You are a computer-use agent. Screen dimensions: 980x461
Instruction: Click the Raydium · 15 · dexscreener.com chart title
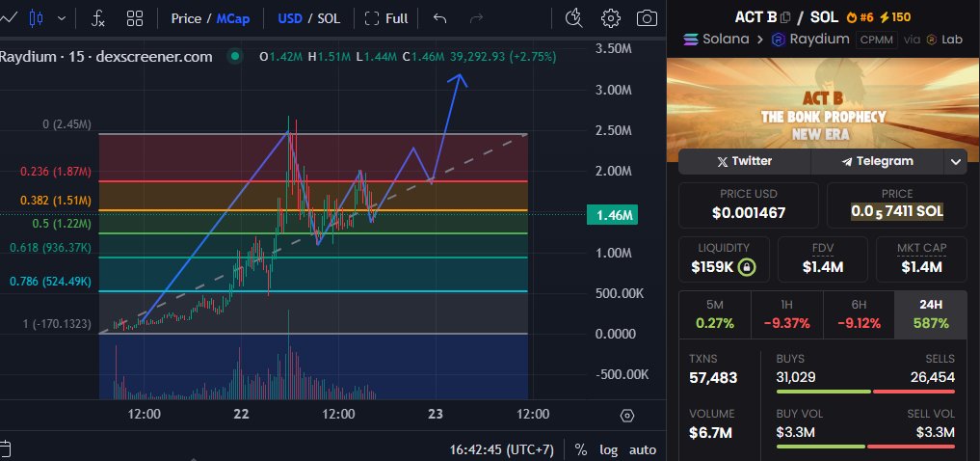[106, 57]
